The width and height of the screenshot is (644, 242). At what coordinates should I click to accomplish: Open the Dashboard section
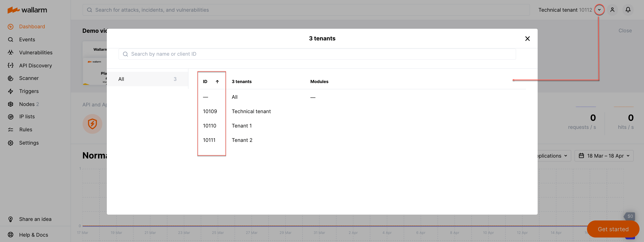point(32,26)
